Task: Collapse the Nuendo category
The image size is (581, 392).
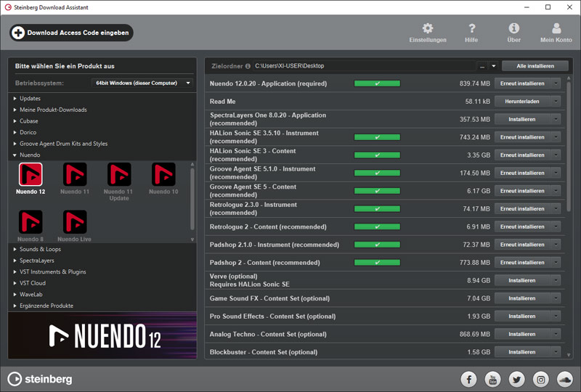Action: tap(15, 155)
